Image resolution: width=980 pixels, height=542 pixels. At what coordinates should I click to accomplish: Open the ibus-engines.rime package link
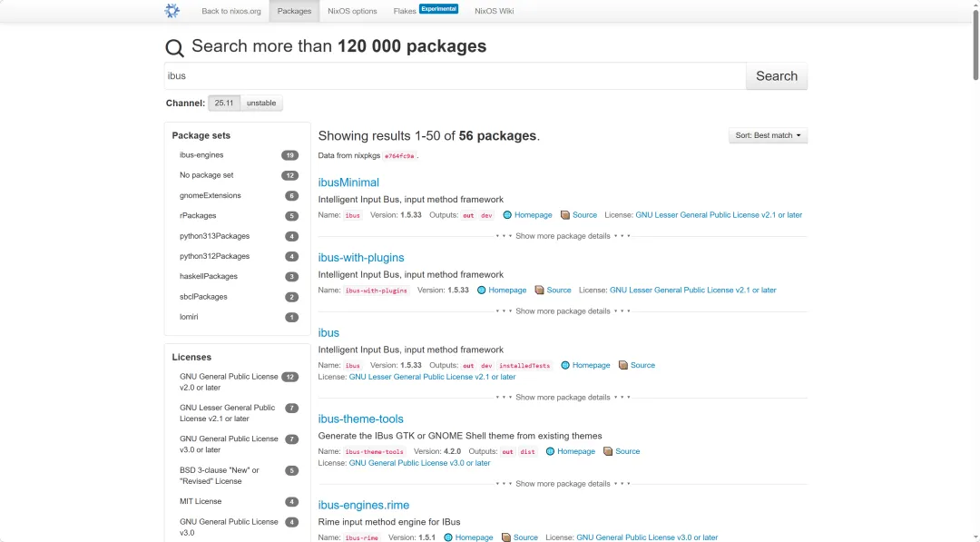(x=363, y=505)
